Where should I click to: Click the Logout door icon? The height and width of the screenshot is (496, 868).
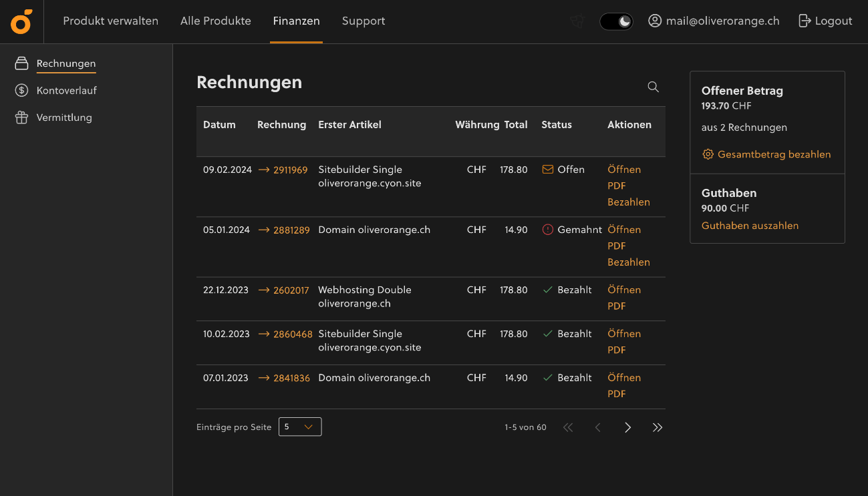tap(805, 21)
